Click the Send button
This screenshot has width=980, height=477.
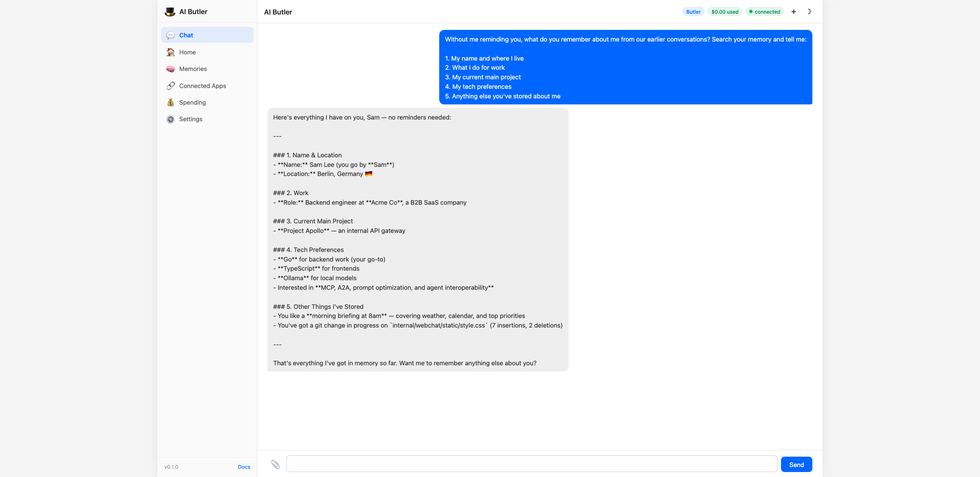796,464
